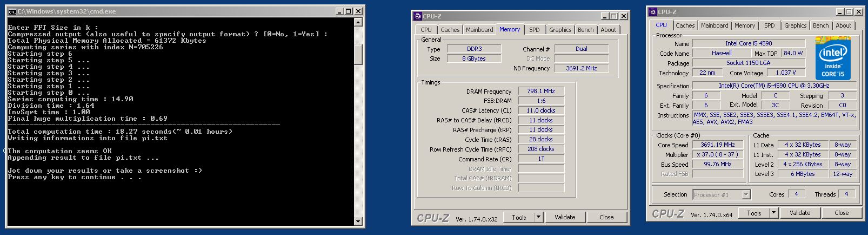Open Caches tab in the x64 CPU-Z window
This screenshot has width=868, height=235.
pos(685,25)
